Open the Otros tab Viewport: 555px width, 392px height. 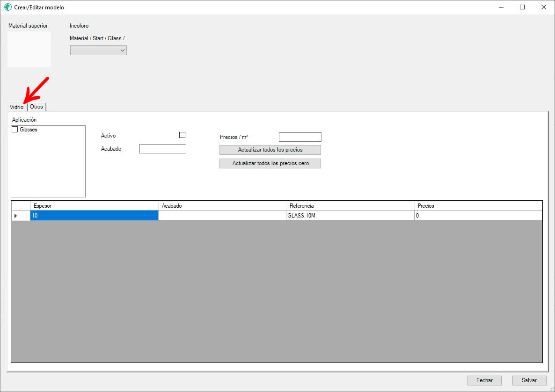37,107
